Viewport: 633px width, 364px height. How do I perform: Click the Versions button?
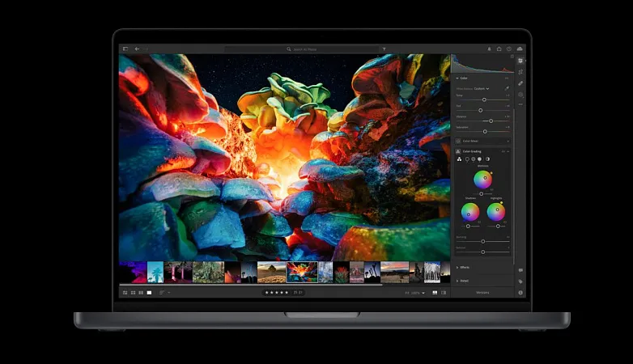coord(482,292)
